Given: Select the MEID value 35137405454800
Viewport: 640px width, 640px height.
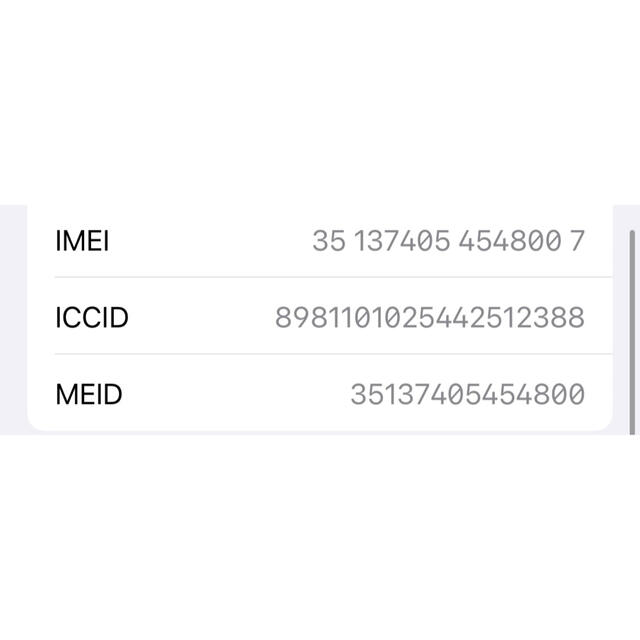Looking at the screenshot, I should tap(468, 394).
